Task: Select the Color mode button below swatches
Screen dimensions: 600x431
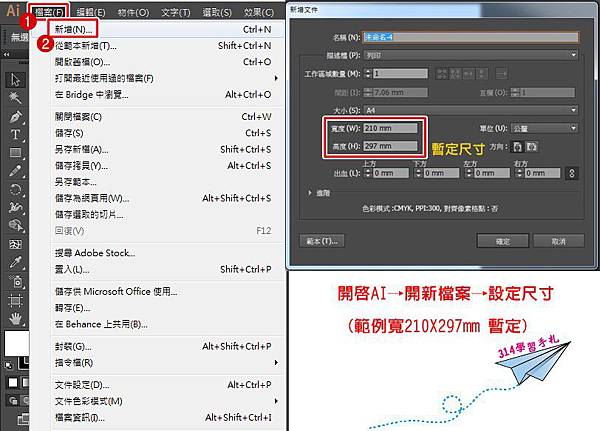Action: pyautogui.click(x=13, y=383)
